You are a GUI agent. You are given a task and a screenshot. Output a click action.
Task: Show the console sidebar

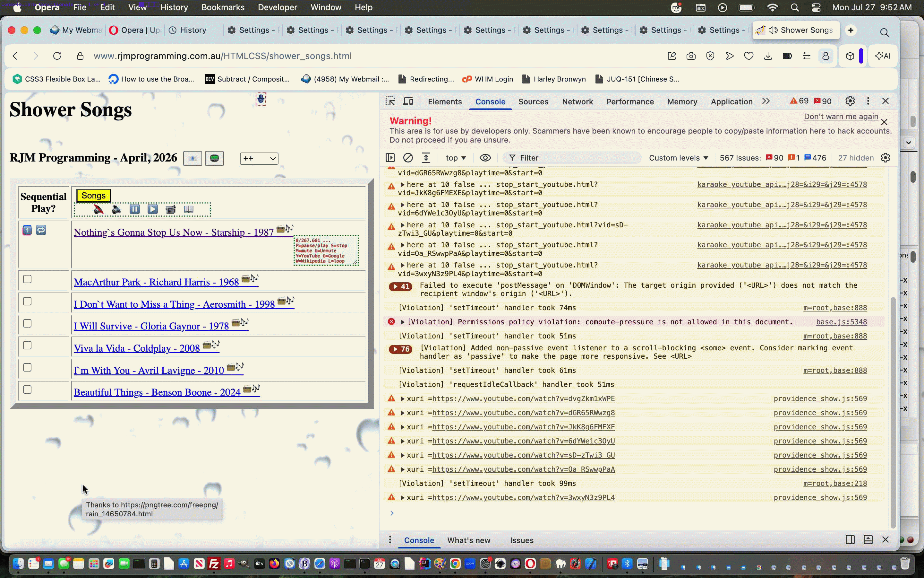pos(390,158)
